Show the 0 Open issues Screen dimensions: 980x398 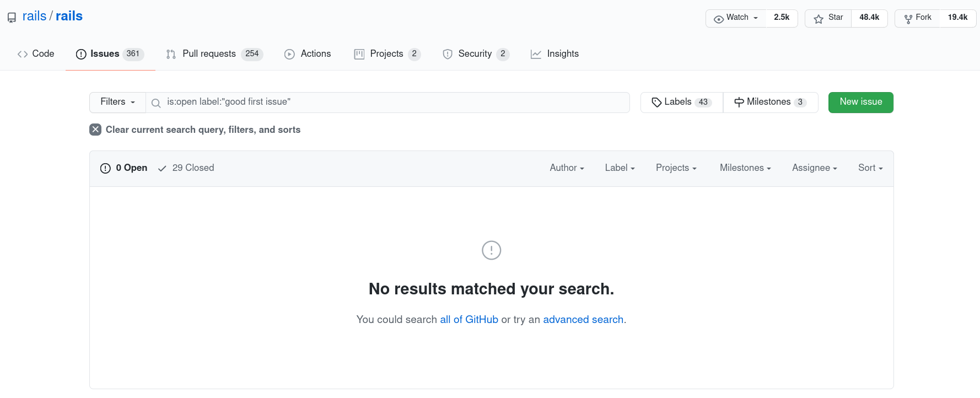(x=123, y=168)
